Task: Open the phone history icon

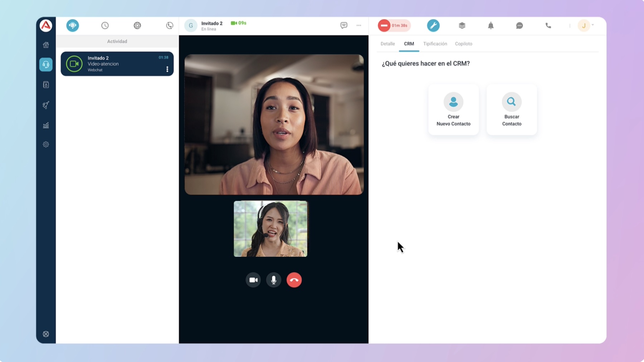Action: coord(170,25)
